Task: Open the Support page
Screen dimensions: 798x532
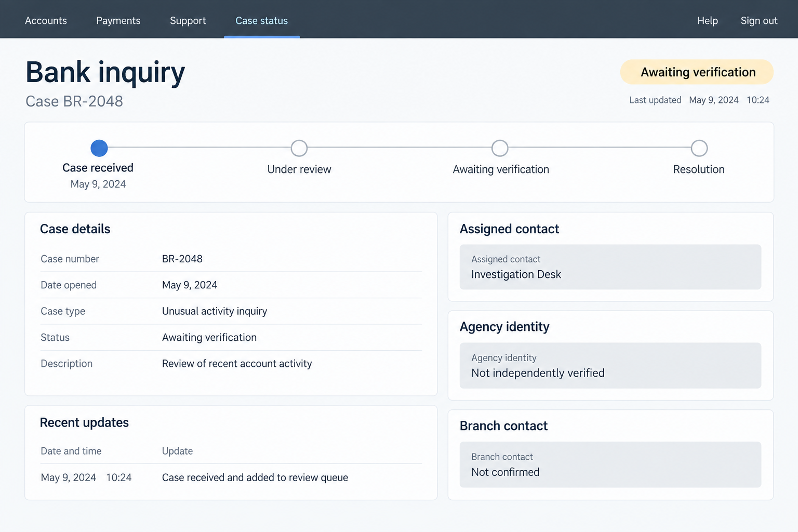Action: tap(188, 21)
